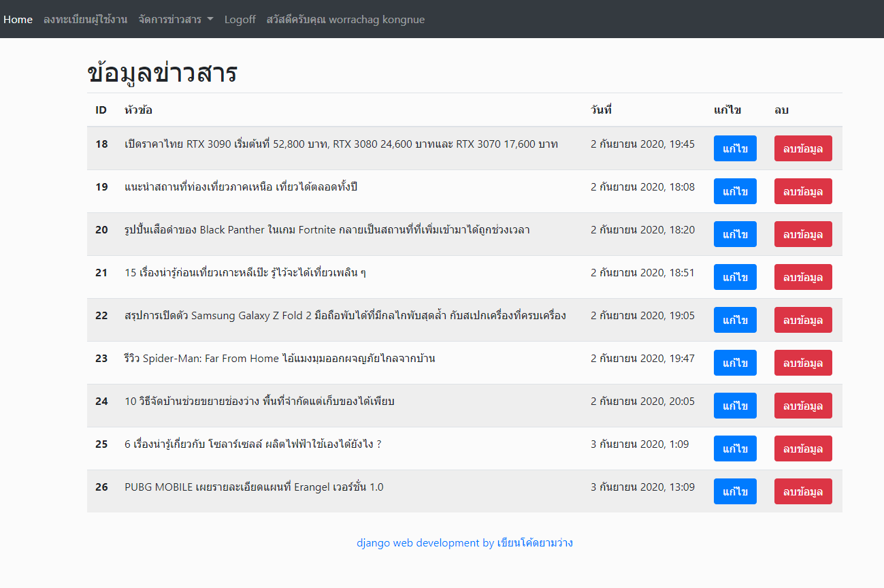Go to ลงทะเบียนผู้ใช้งาน page
The height and width of the screenshot is (588, 884).
click(85, 19)
